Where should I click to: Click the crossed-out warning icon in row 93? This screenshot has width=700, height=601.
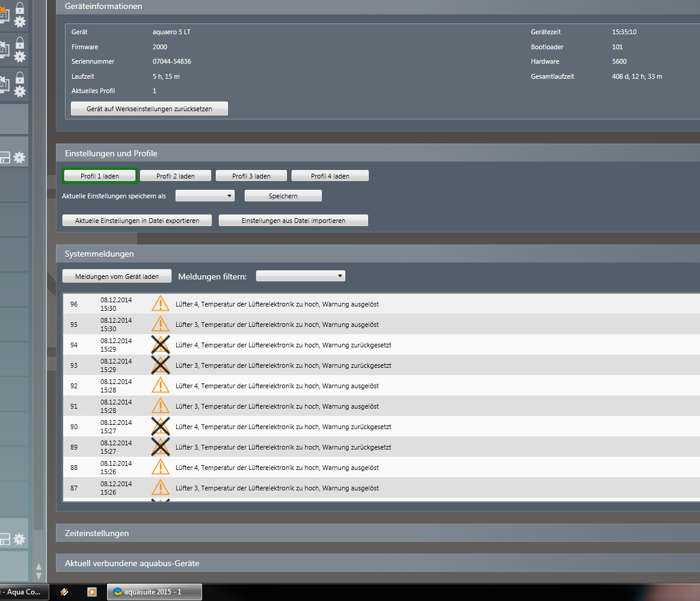click(x=161, y=365)
